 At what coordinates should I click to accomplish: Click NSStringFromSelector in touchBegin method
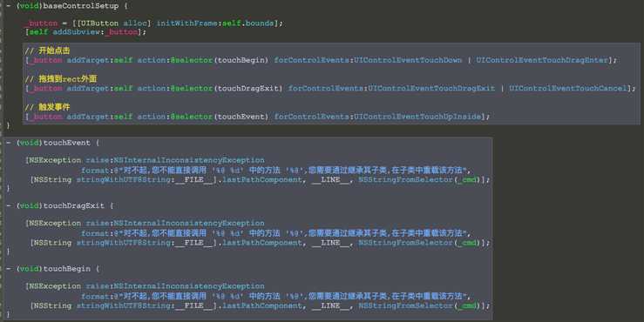coord(405,305)
